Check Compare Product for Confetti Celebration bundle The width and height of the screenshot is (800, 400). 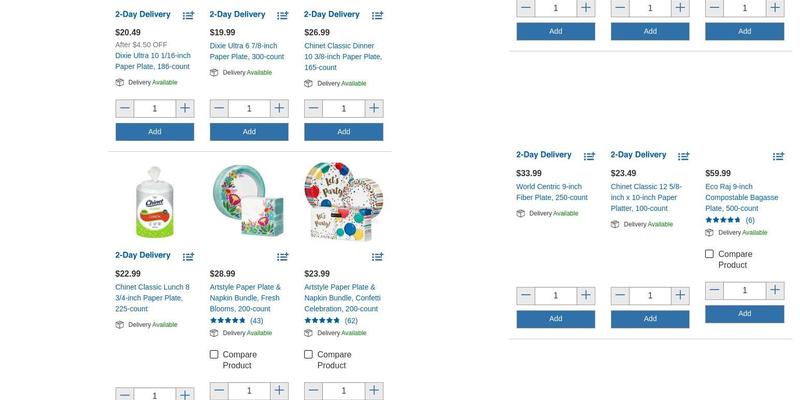(309, 354)
